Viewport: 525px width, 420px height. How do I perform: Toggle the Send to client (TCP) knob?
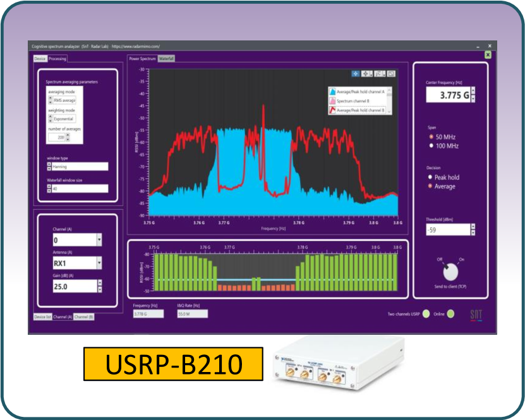(450, 272)
